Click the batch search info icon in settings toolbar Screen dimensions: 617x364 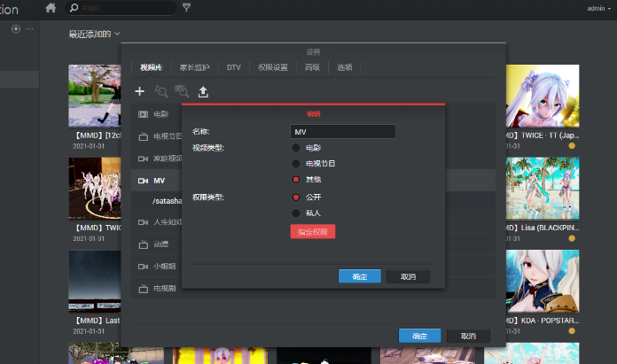(x=182, y=91)
